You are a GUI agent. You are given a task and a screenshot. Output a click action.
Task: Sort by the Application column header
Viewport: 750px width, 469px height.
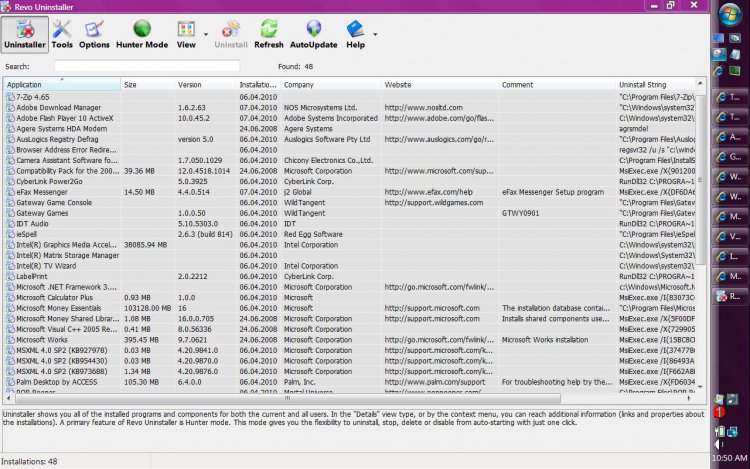62,85
